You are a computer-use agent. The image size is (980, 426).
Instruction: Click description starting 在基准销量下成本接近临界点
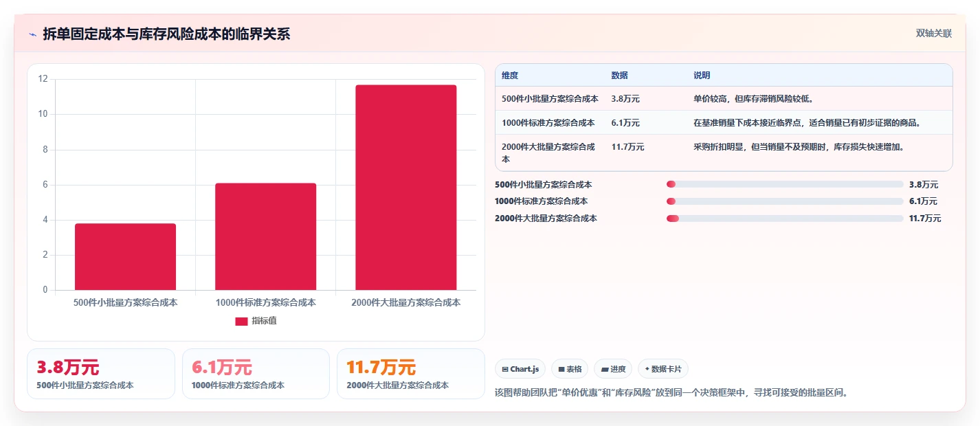pyautogui.click(x=807, y=123)
